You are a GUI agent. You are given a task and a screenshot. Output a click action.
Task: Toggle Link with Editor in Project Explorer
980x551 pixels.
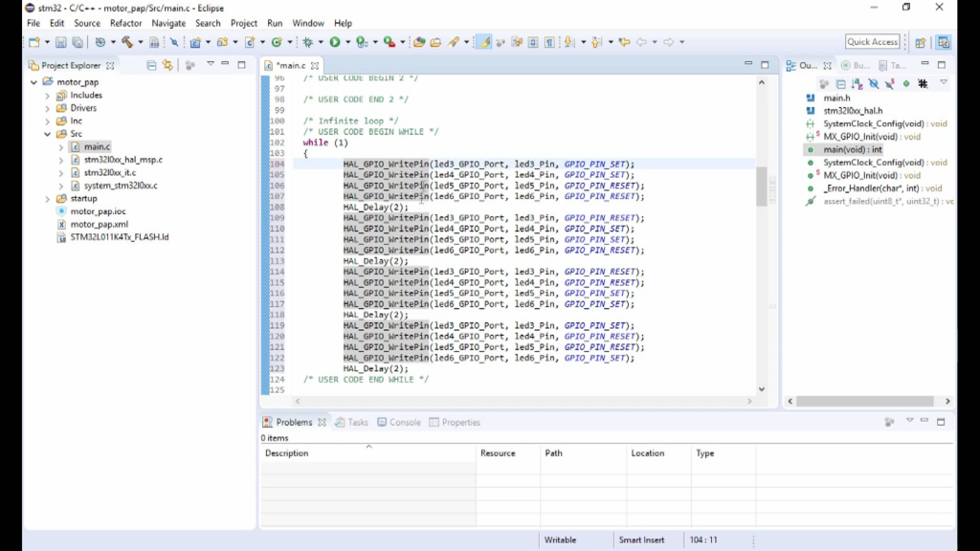(x=167, y=65)
